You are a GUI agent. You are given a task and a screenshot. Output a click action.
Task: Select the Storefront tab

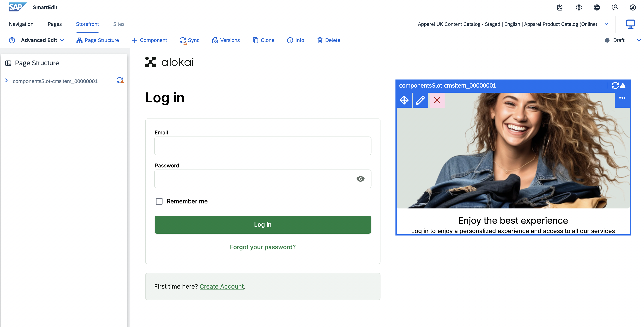pos(88,24)
